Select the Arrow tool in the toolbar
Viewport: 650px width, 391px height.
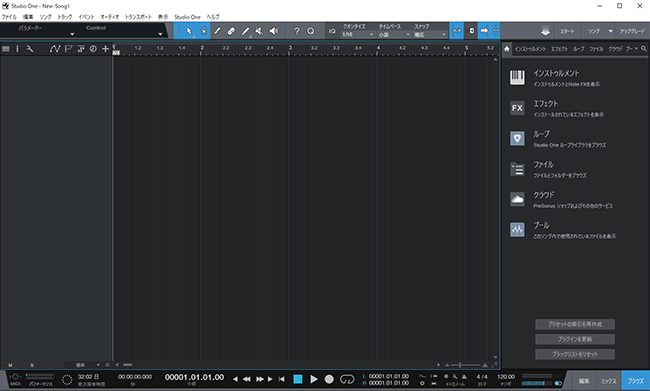189,31
